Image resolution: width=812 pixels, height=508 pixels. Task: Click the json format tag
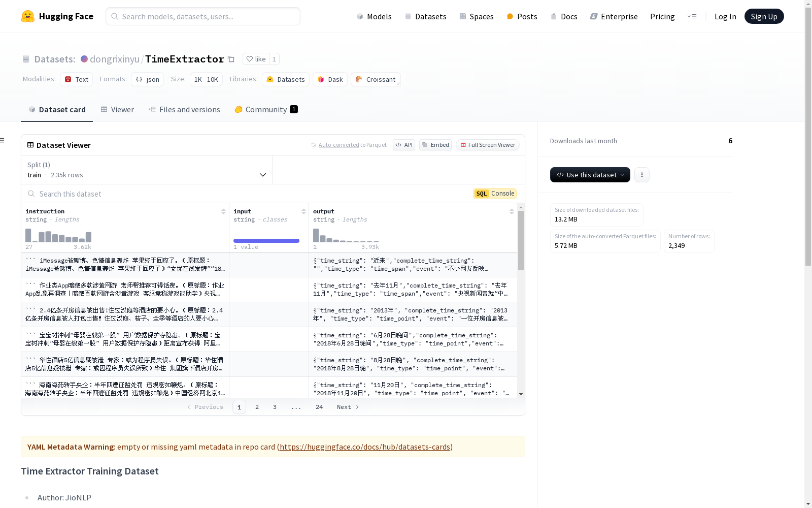tap(148, 79)
